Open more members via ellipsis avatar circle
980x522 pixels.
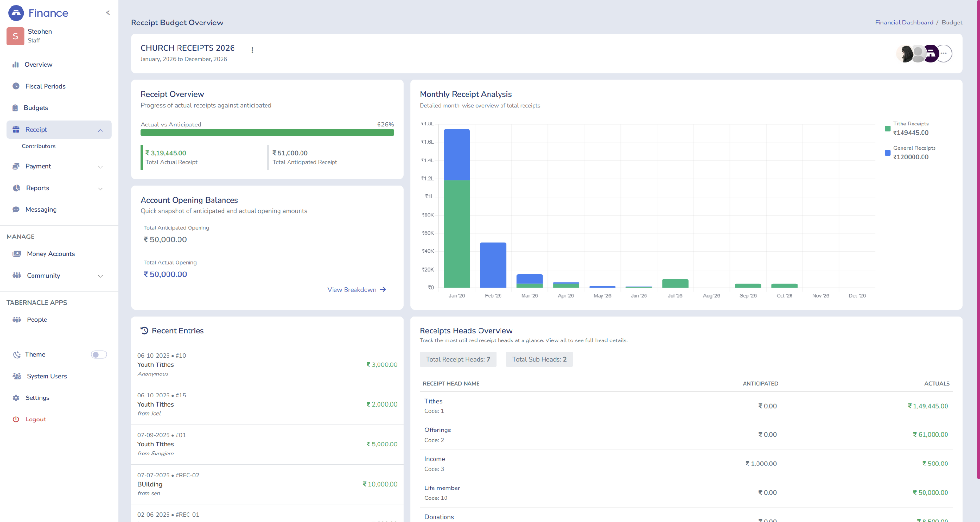[x=944, y=54]
